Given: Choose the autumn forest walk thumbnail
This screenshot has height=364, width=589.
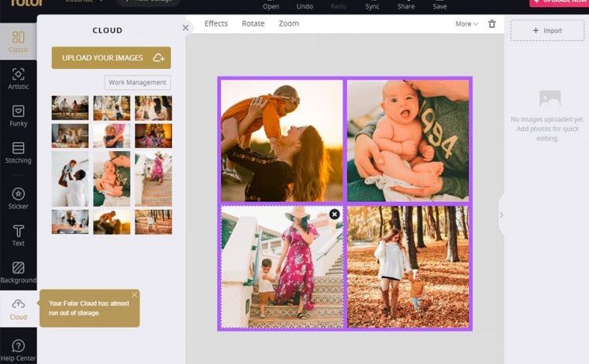Looking at the screenshot, I should 153,221.
